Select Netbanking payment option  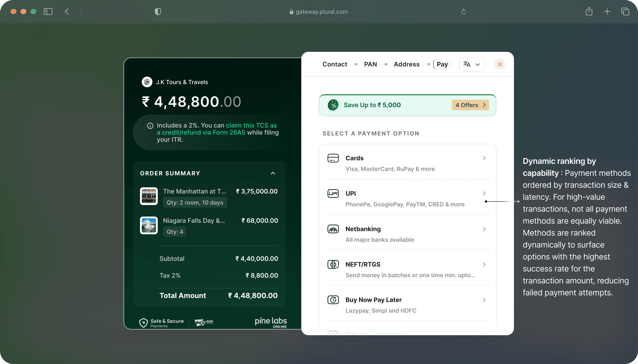(407, 234)
